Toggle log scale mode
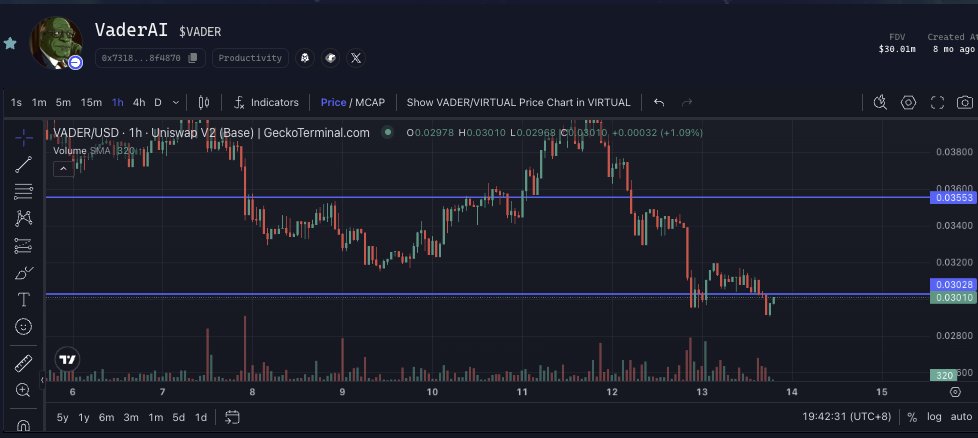The image size is (978, 438). click(x=934, y=417)
